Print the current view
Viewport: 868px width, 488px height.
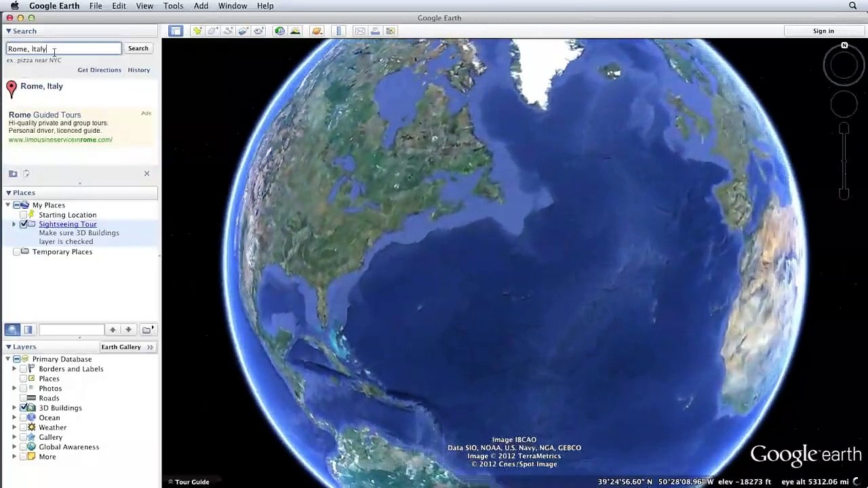[x=375, y=31]
